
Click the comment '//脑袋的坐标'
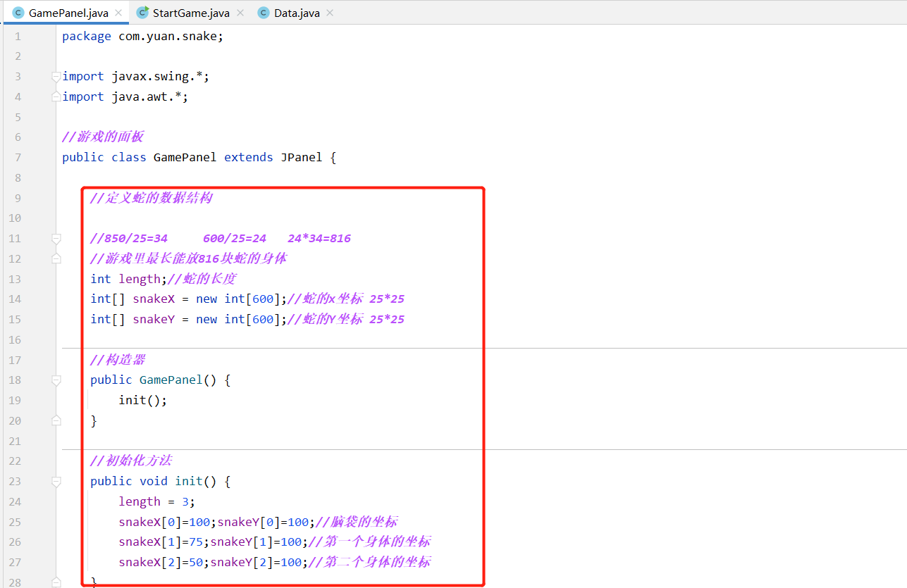point(357,522)
